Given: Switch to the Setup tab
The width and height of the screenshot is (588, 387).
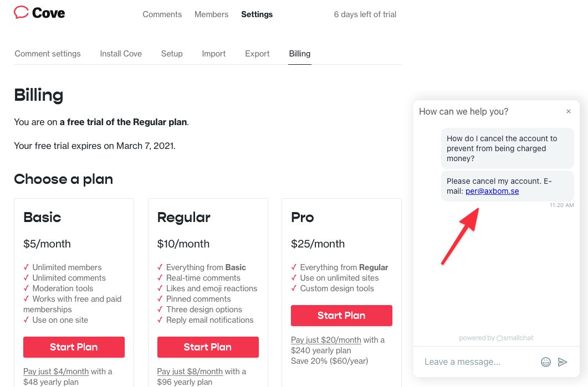Looking at the screenshot, I should point(172,54).
